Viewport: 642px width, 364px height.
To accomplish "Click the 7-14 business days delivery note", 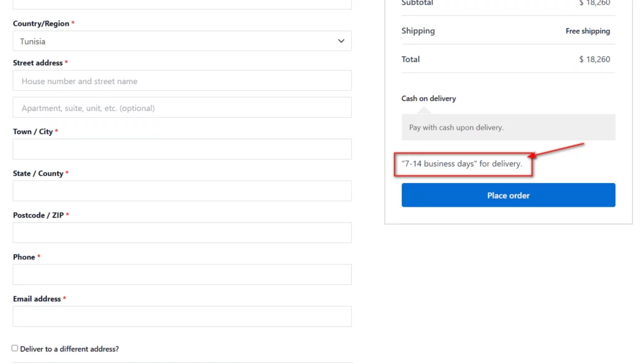I will click(x=462, y=164).
